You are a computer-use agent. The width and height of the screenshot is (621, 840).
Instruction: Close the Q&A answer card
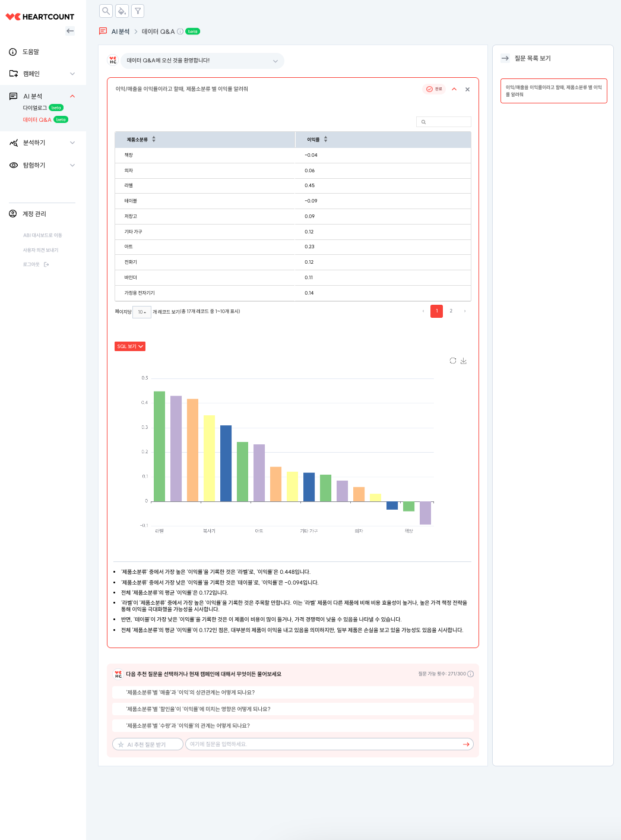468,89
